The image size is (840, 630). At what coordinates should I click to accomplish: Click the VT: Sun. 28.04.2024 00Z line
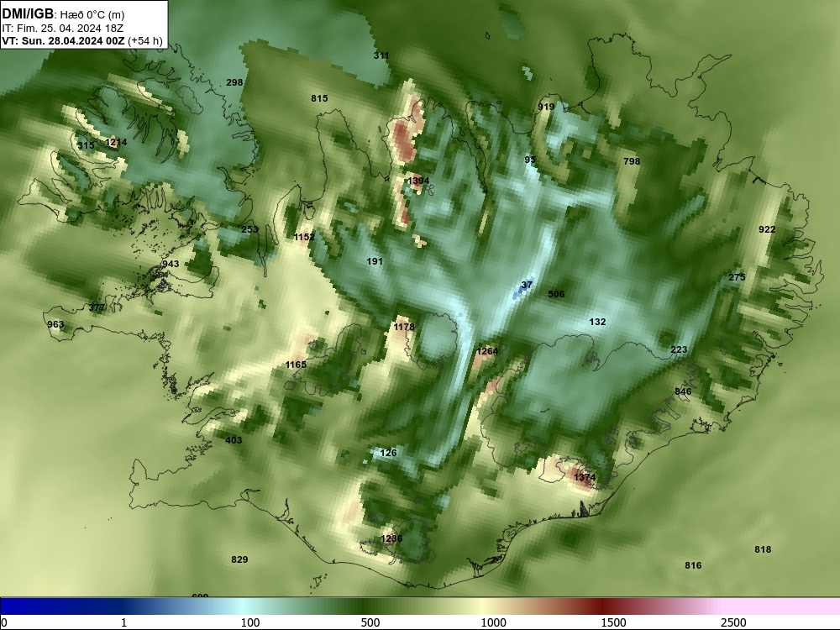coord(82,40)
